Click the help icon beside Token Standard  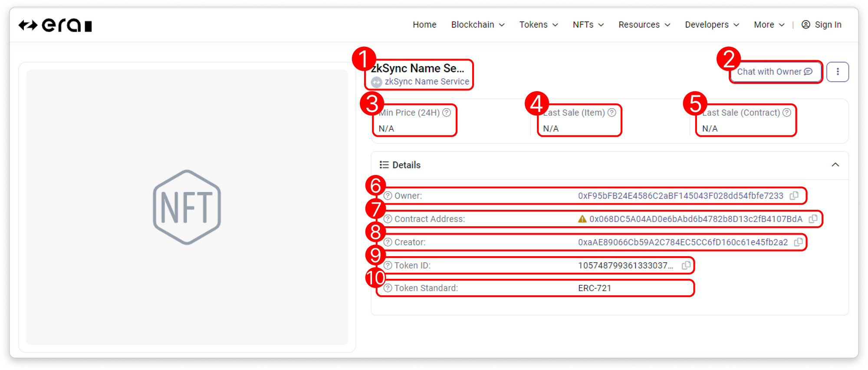tap(388, 288)
